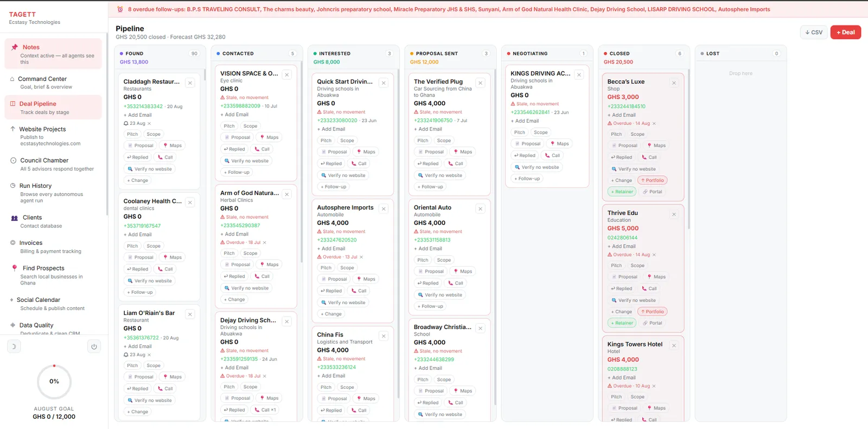Image resolution: width=868 pixels, height=429 pixels.
Task: Open Notes via its pin icon
Action: (14, 47)
